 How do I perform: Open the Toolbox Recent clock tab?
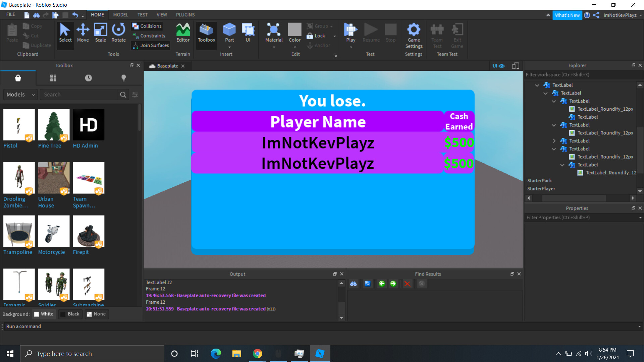coord(88,78)
